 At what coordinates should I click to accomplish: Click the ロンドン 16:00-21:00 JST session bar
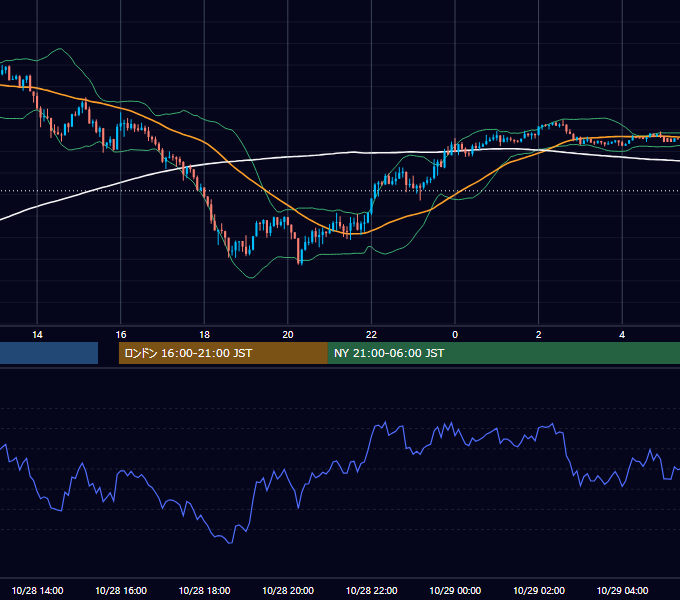click(223, 353)
